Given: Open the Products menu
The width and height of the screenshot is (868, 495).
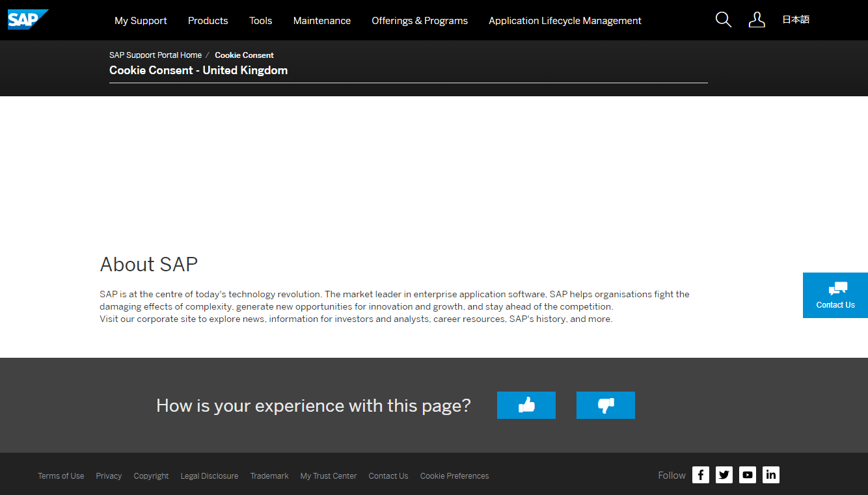Looking at the screenshot, I should pyautogui.click(x=208, y=21).
